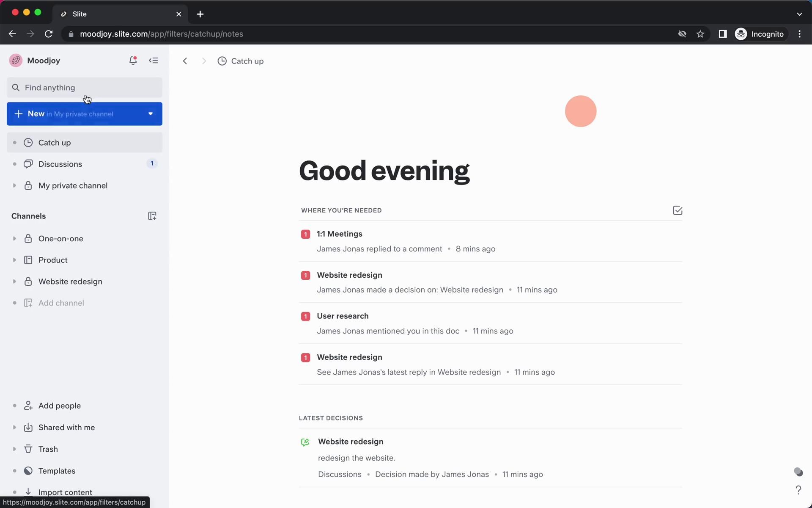Mark all as done with the checkbox icon

(x=678, y=210)
